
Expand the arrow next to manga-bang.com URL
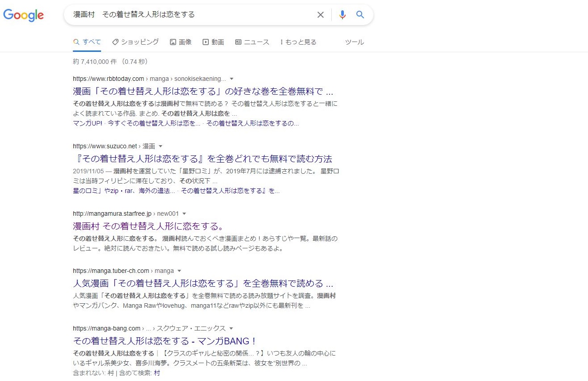(231, 328)
